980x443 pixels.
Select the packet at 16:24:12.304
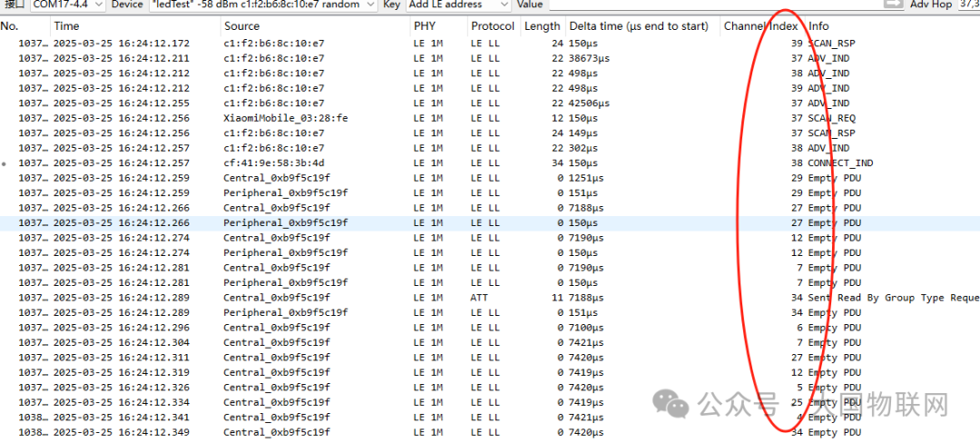pos(490,343)
